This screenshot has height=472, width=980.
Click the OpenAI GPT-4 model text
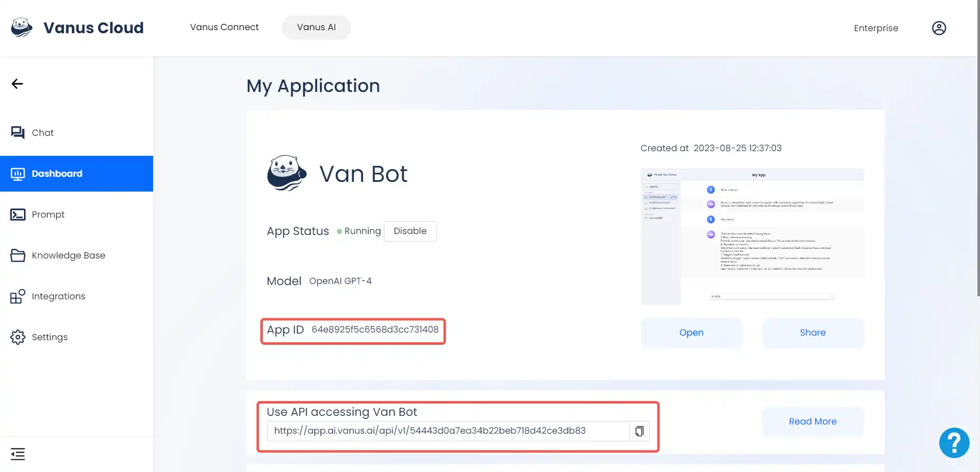coord(340,281)
